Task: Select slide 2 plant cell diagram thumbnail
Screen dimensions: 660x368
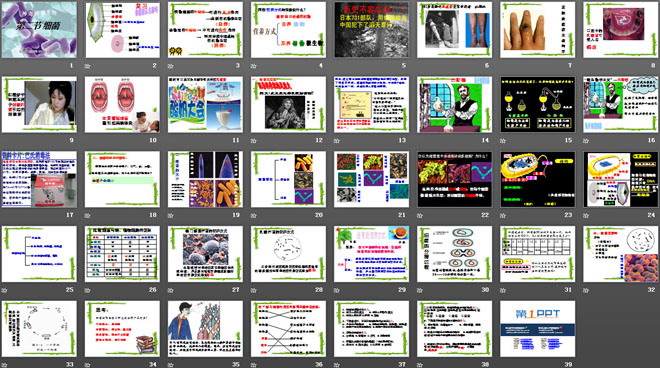Action: tap(122, 29)
